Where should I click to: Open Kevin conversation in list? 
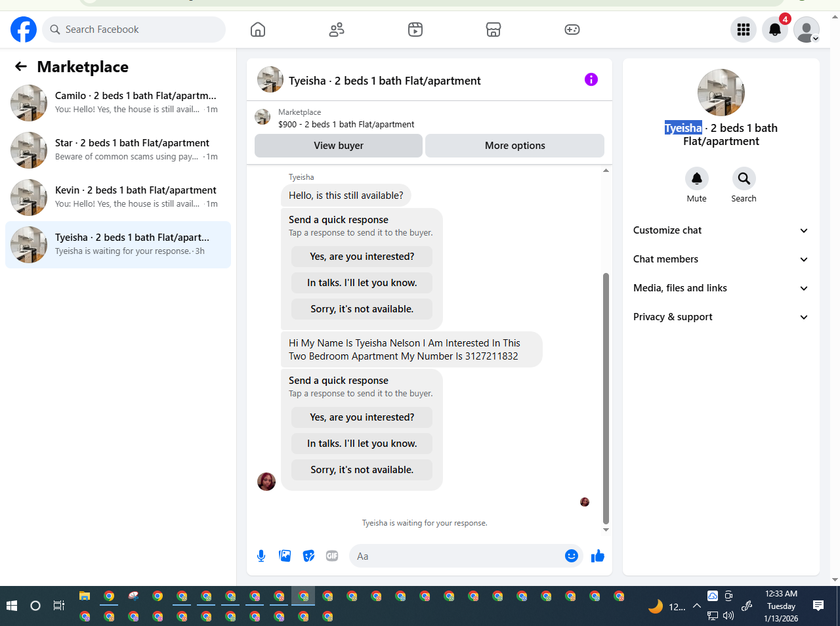pyautogui.click(x=118, y=198)
